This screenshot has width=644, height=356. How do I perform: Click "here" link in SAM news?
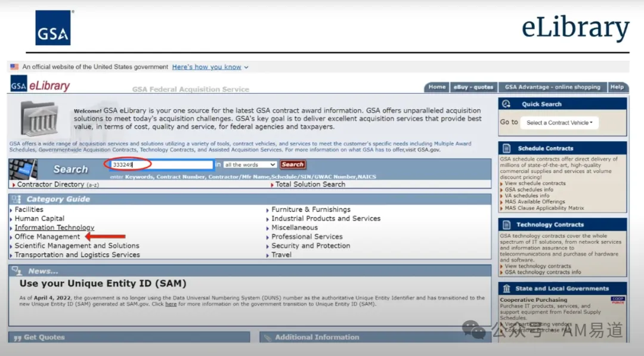tap(171, 304)
